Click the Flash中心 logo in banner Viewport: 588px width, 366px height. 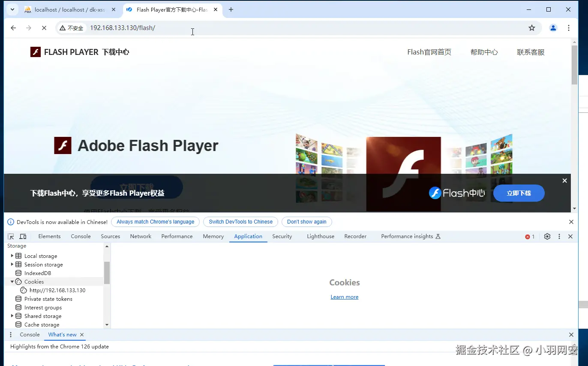457,193
